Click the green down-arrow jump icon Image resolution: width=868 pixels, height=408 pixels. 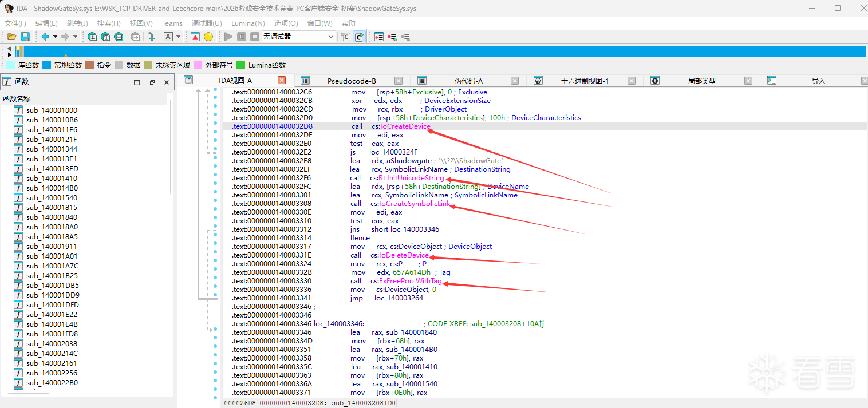point(152,37)
